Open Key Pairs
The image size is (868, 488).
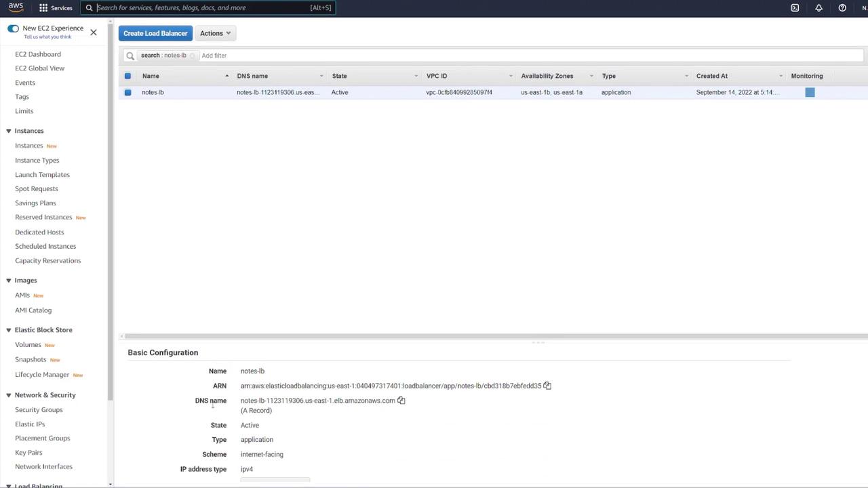point(28,453)
